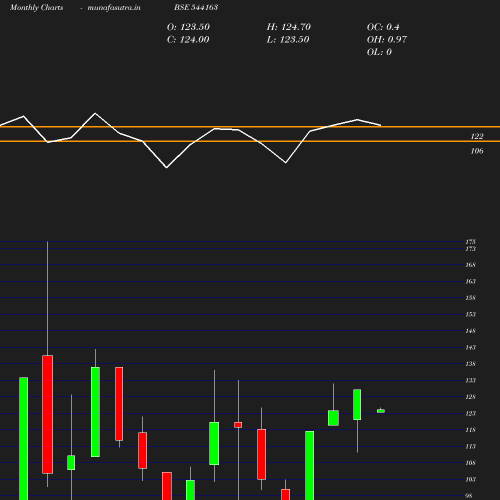The width and height of the screenshot is (500, 500).
Task: Click the 138 price axis label
Action: [x=471, y=364]
